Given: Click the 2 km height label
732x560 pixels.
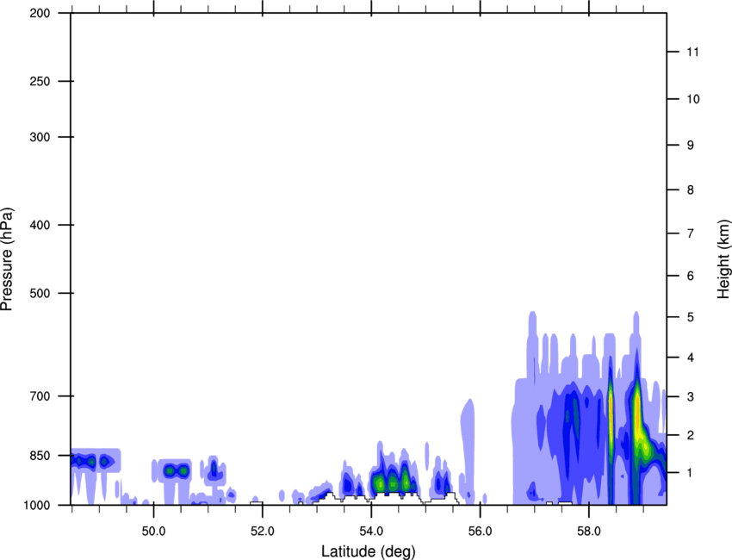Looking at the screenshot, I should (691, 435).
